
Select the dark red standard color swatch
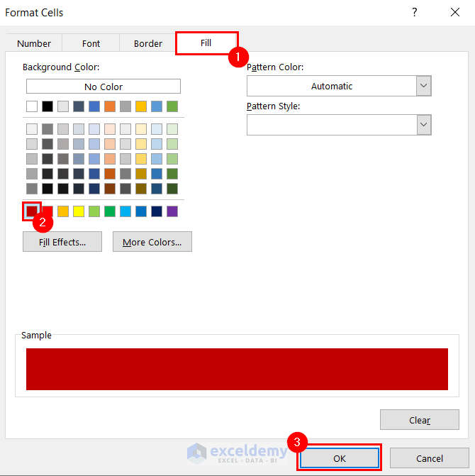(32, 211)
